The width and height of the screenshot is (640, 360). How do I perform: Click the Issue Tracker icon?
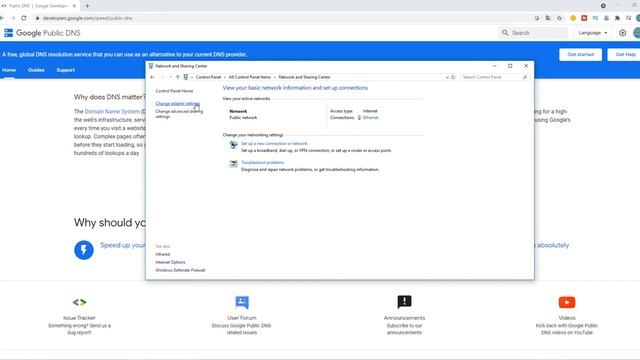tap(79, 302)
